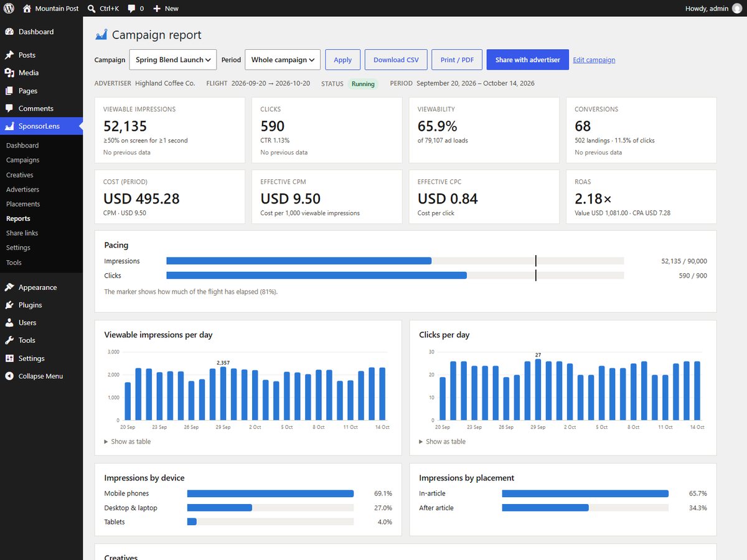Click the Posts pin icon

click(x=9, y=55)
